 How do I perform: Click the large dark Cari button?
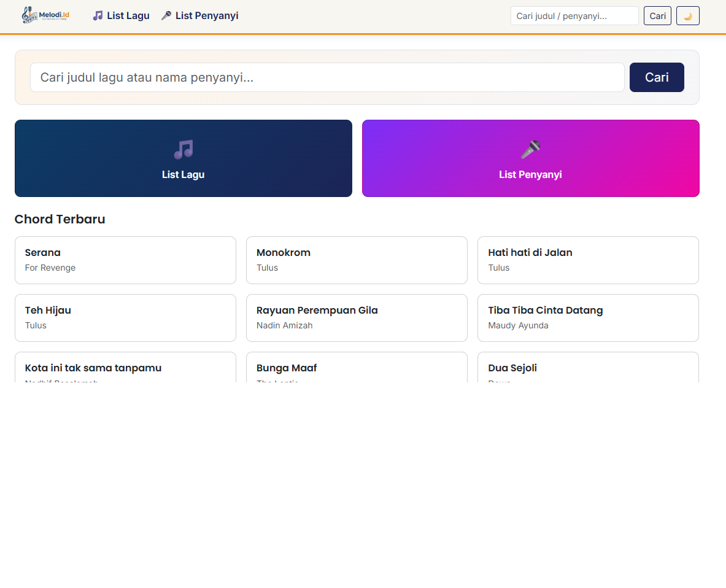[x=657, y=77]
